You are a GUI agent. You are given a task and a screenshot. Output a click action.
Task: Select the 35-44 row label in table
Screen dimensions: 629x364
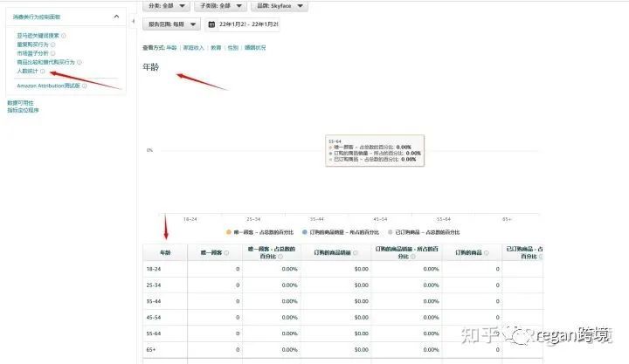(154, 301)
